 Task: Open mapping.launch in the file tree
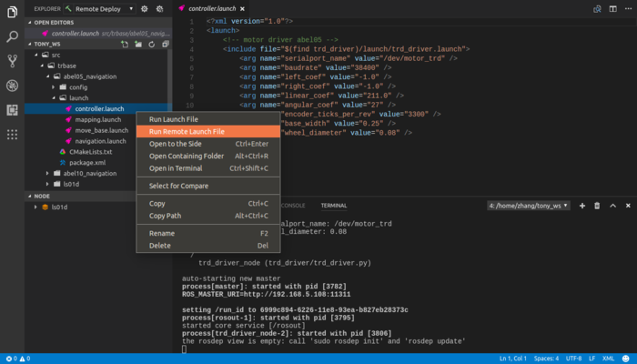point(98,119)
